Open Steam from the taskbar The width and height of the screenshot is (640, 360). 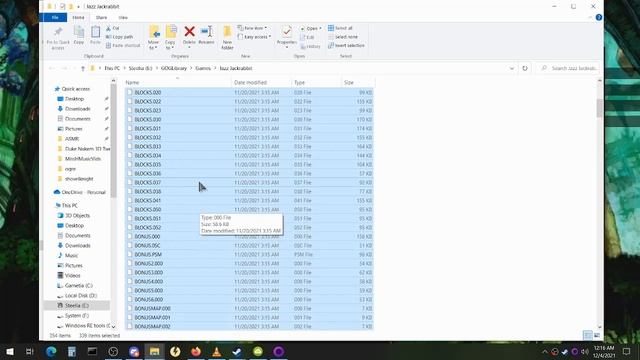click(237, 351)
